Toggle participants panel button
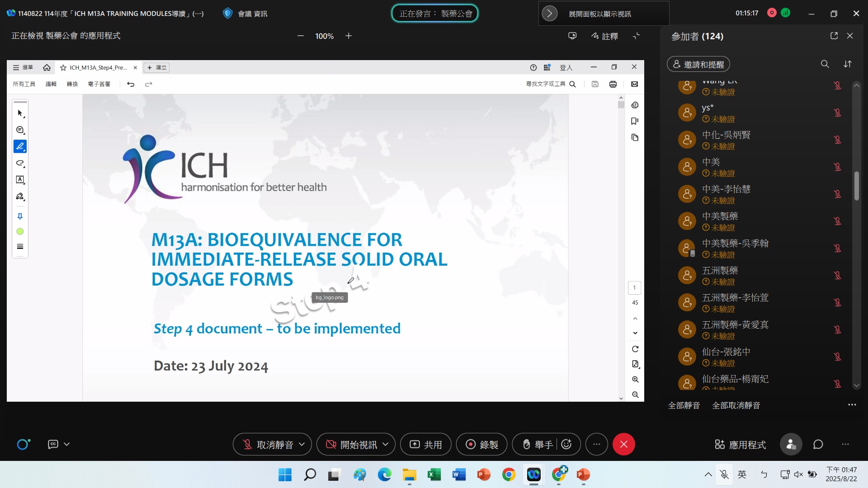This screenshot has width=868, height=488. 791,445
